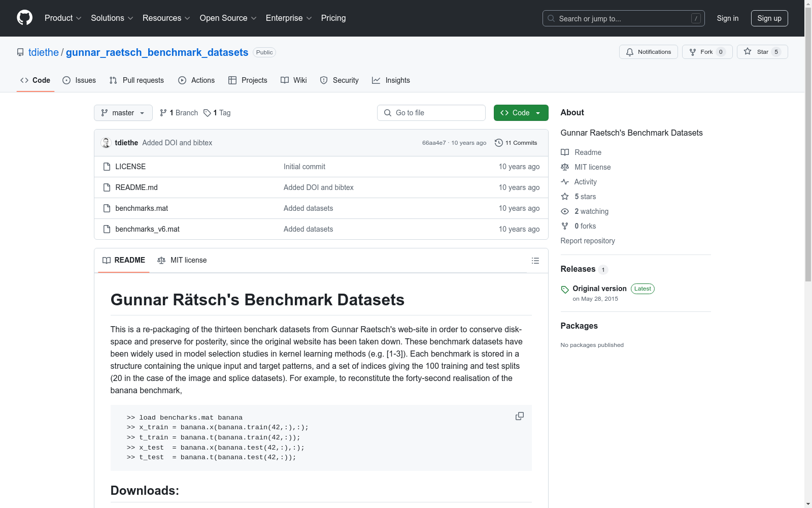
Task: Open the Original version release link
Action: [x=600, y=289]
